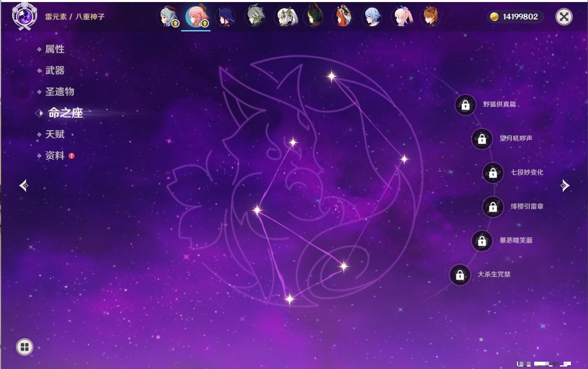
Task: Click the Mora amount 14199802
Action: pos(520,17)
